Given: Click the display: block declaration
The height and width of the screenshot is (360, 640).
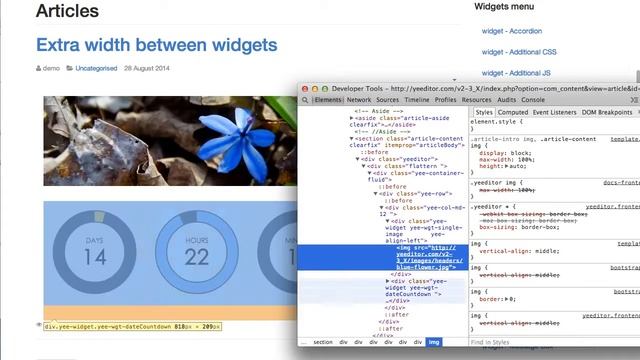Looking at the screenshot, I should (505, 153).
